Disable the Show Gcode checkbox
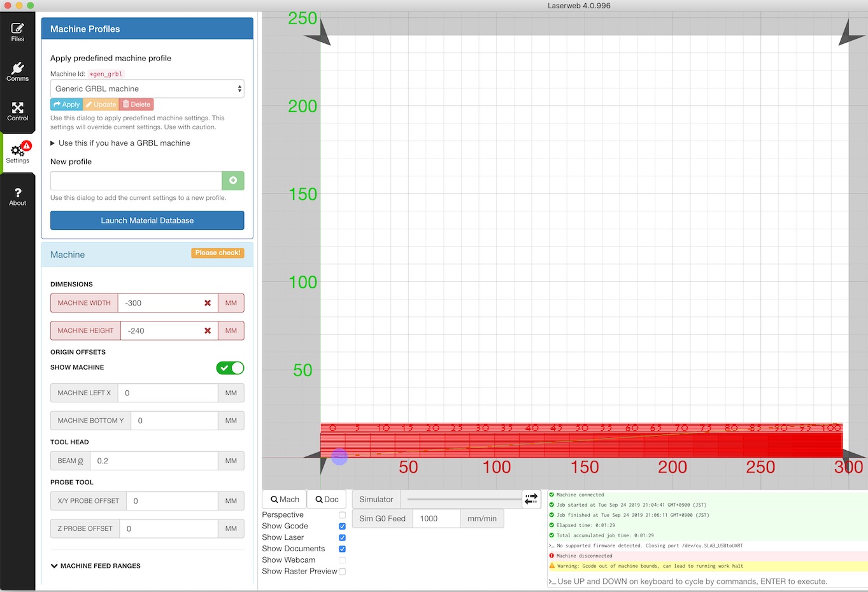Image resolution: width=868 pixels, height=592 pixels. [342, 526]
